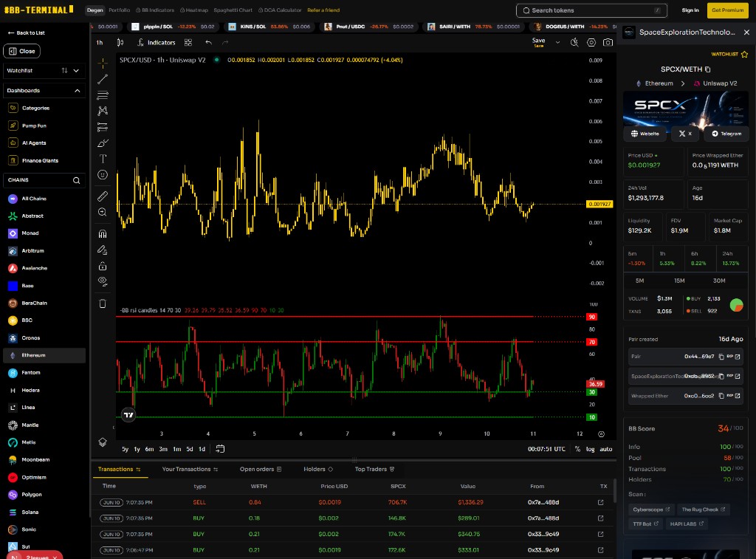
Task: Copy the SPCX/WETH pair name
Action: (708, 69)
